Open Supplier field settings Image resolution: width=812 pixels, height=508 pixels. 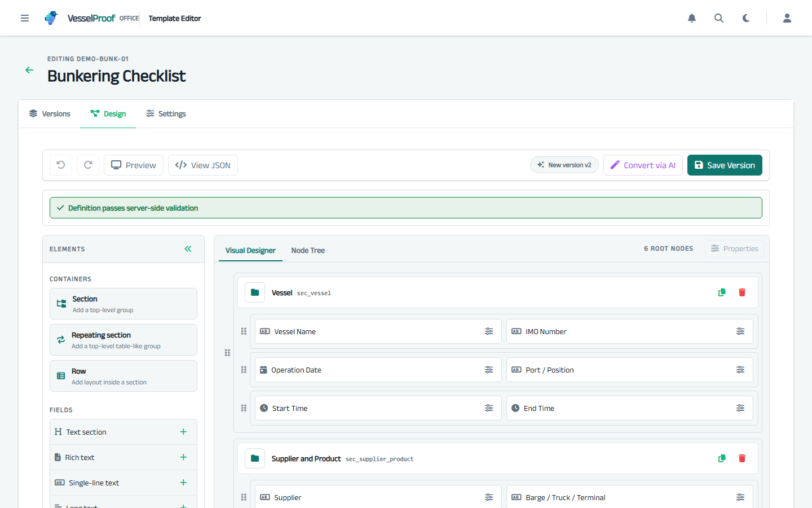click(489, 497)
